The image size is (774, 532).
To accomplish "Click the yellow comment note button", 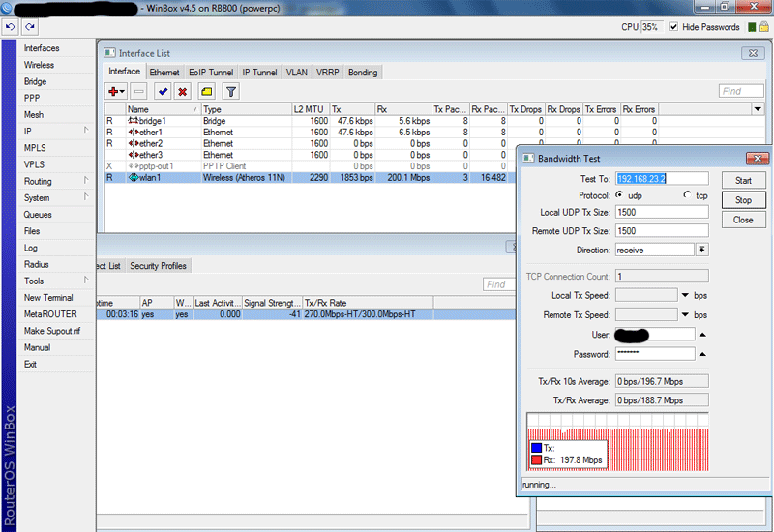I will pos(206,91).
